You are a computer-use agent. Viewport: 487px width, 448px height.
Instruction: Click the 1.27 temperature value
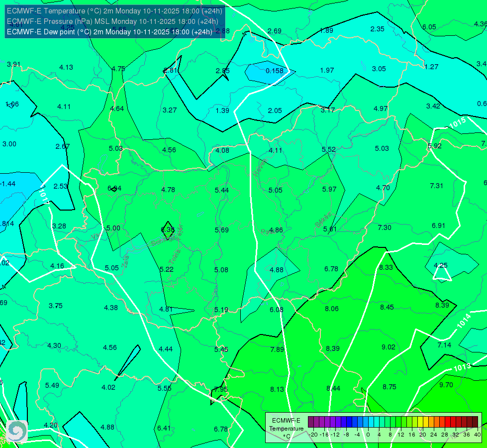pos(431,67)
